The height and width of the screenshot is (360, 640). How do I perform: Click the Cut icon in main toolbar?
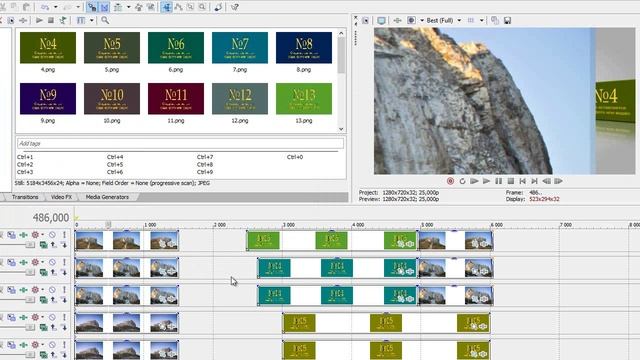(x=2, y=7)
